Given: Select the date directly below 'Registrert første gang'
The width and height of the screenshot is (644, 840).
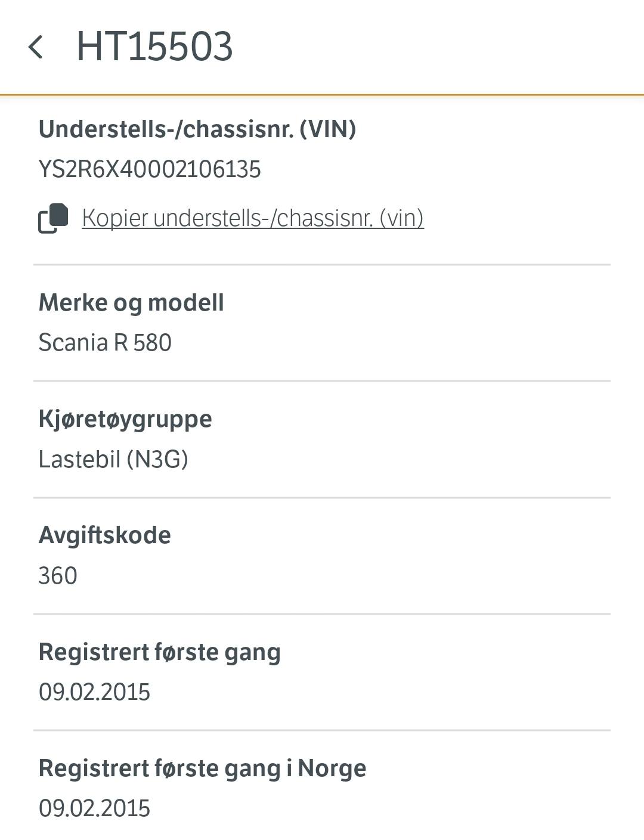Looking at the screenshot, I should coord(94,692).
